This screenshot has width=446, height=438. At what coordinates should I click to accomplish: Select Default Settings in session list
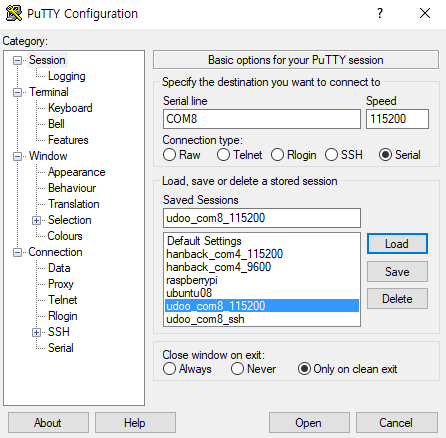coord(262,241)
